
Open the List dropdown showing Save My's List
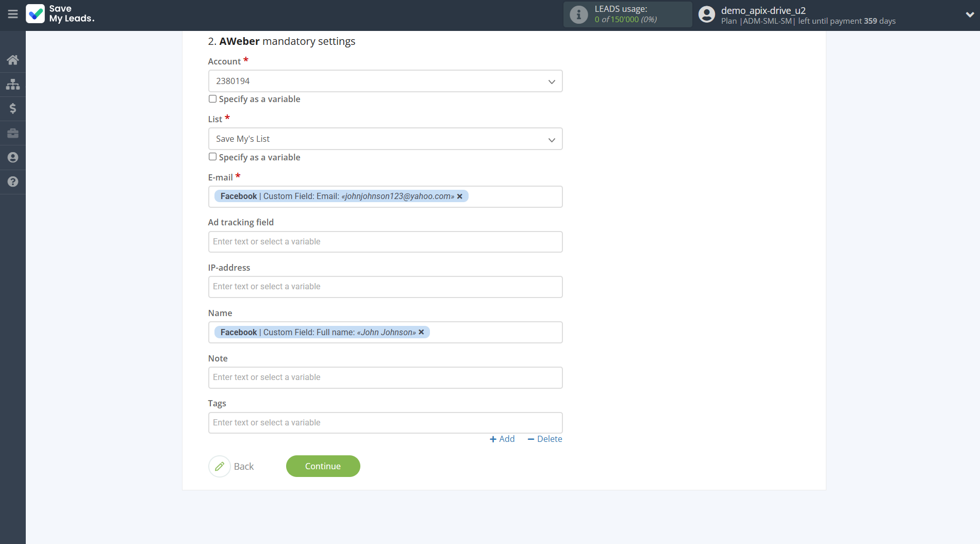tap(385, 139)
